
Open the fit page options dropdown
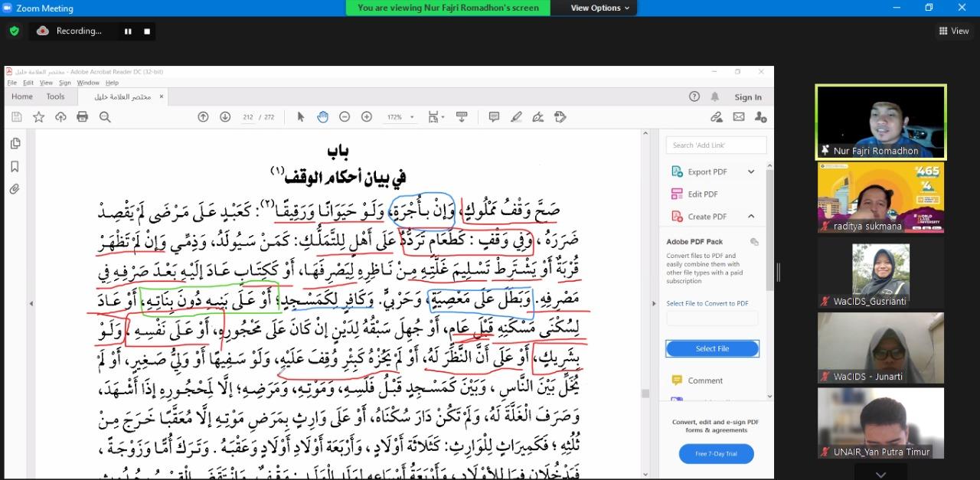point(436,117)
